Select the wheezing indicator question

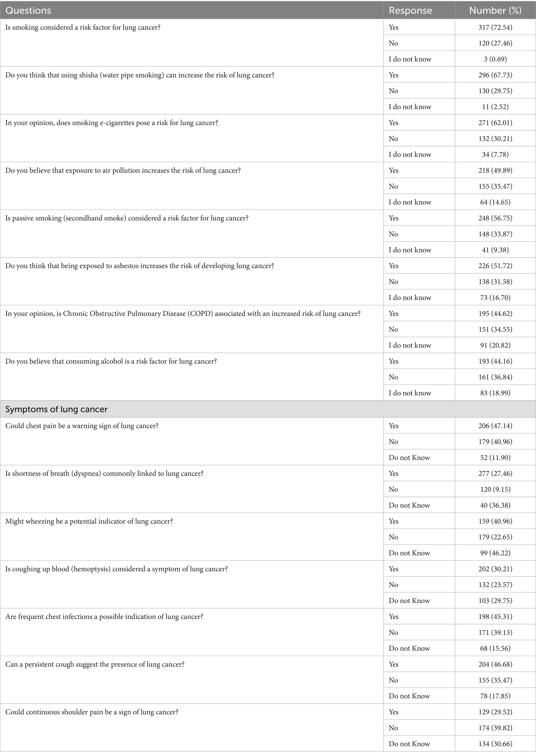coord(89,522)
